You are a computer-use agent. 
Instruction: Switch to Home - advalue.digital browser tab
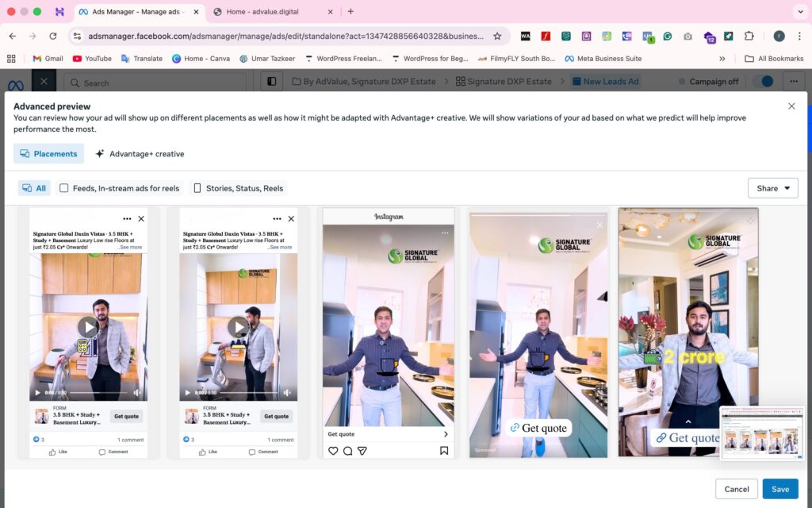click(270, 12)
